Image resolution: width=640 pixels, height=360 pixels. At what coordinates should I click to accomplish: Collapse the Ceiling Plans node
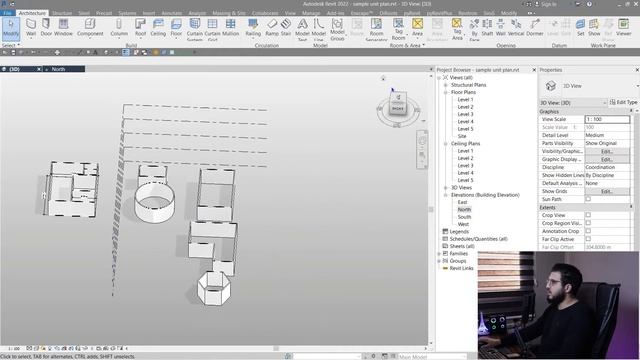pos(446,144)
